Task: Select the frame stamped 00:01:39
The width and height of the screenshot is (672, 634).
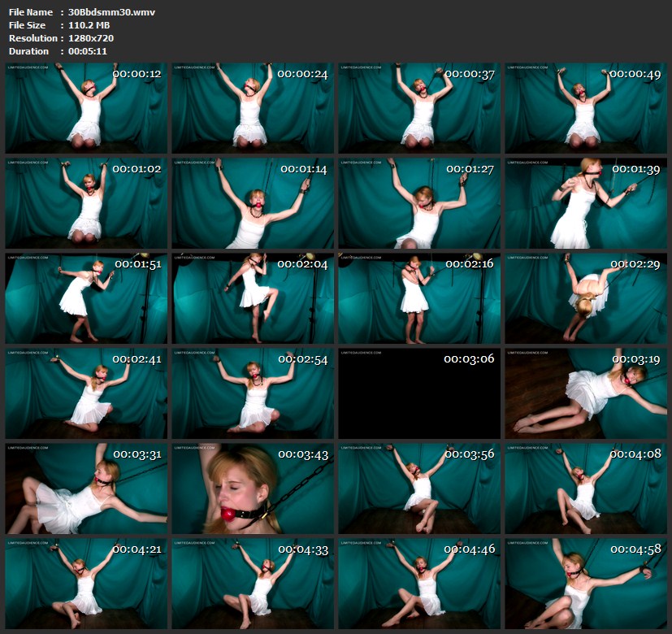Action: click(586, 203)
